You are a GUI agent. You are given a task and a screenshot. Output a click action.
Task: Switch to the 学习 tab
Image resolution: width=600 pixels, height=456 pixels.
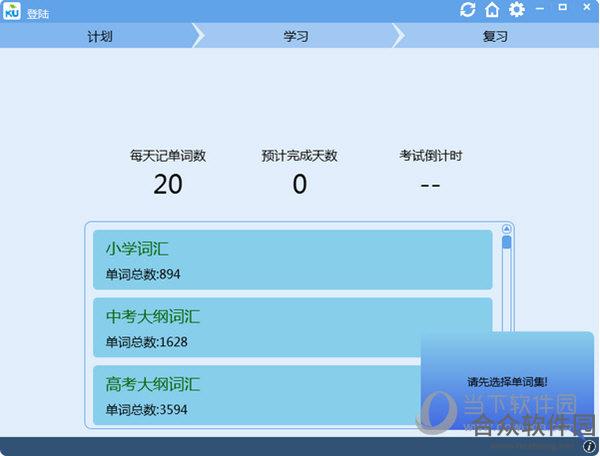point(295,36)
